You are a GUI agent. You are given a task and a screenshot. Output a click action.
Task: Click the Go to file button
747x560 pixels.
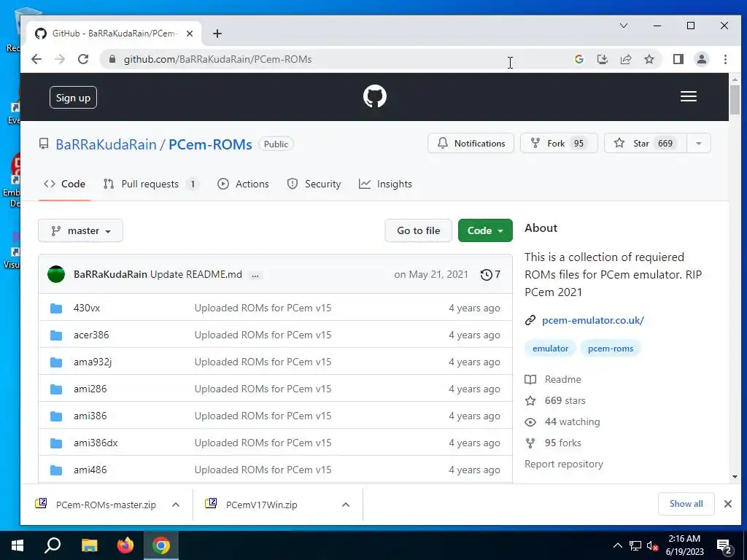[x=418, y=230]
